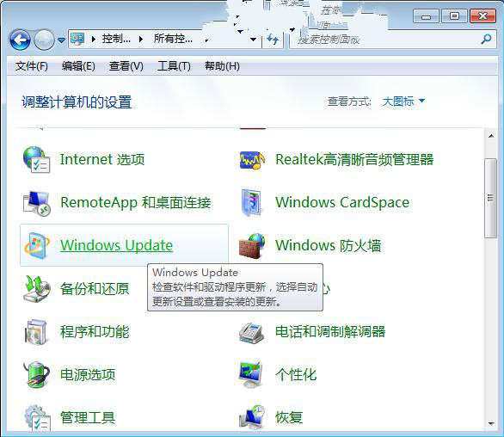
Task: Open Windows 防火墙 link
Action: 329,245
